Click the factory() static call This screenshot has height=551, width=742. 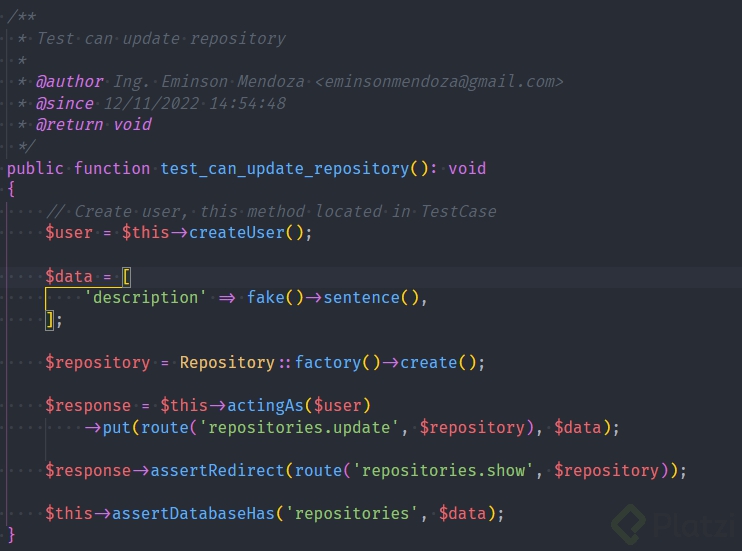338,363
